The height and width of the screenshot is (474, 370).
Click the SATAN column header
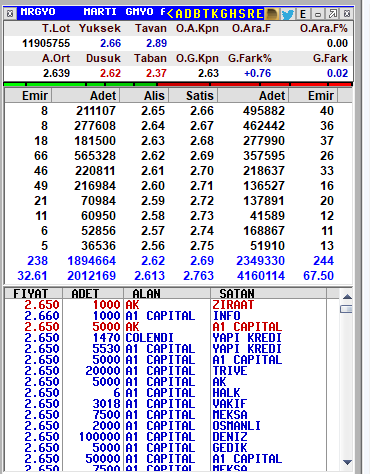coord(268,293)
